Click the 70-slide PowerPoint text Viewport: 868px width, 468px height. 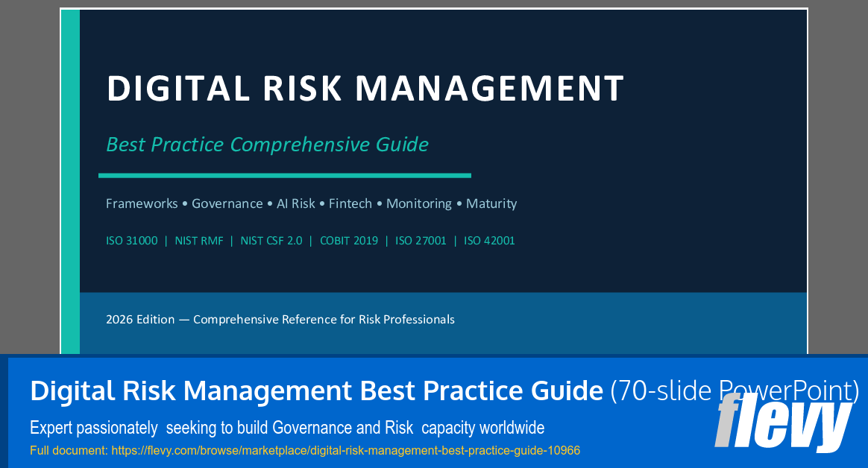point(734,390)
